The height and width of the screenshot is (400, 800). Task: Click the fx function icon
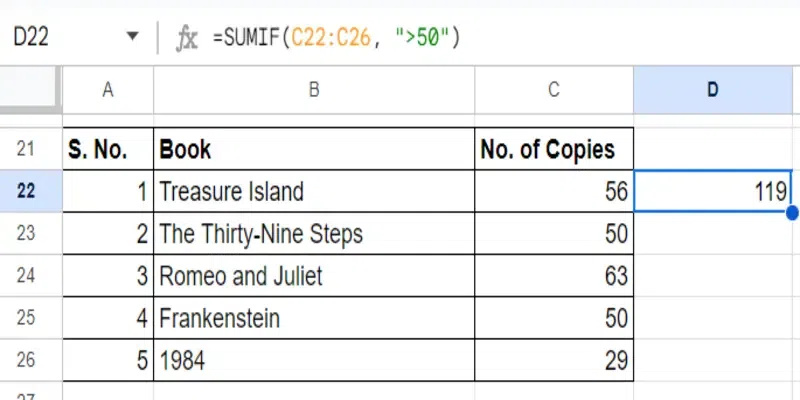tap(186, 39)
